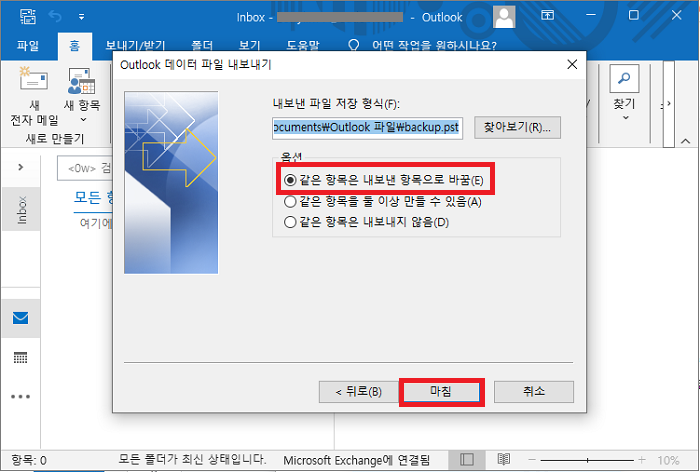This screenshot has width=700, height=472.
Task: Expand the New Items dropdown arrow
Action: 83,120
